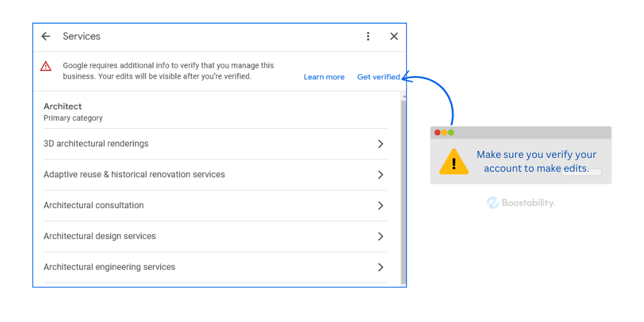Image resolution: width=644 pixels, height=322 pixels.
Task: Open the three-dot more options menu
Action: click(369, 36)
